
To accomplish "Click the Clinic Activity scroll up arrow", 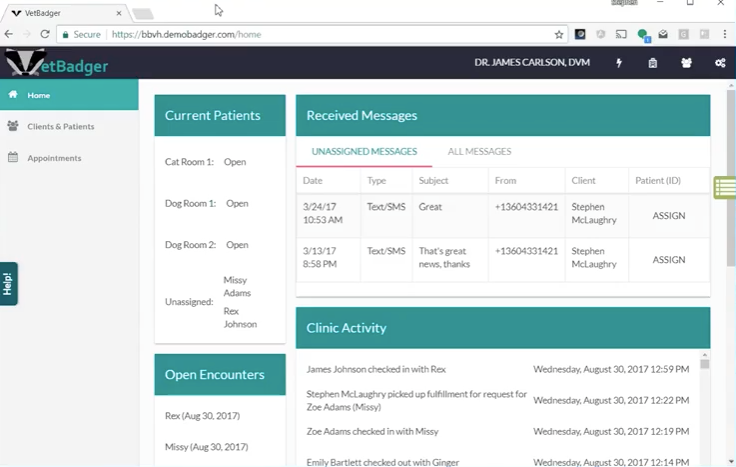I will (705, 355).
